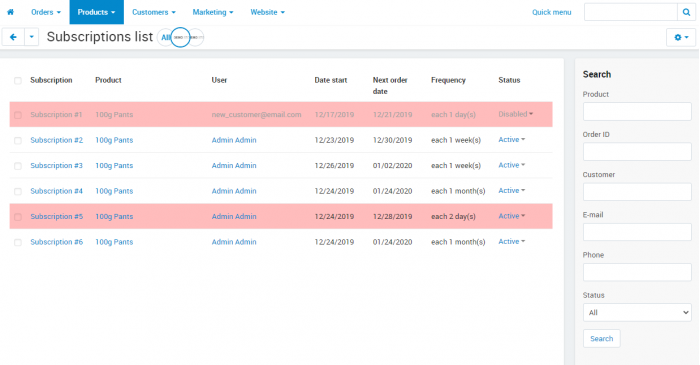Check the box for Subscription #2
The height and width of the screenshot is (365, 700).
[x=18, y=141]
